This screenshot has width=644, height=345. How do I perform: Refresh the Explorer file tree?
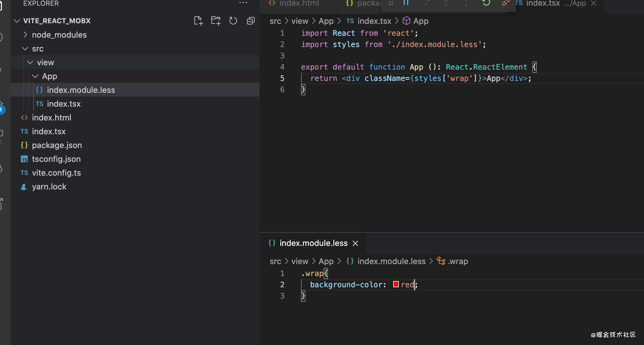tap(233, 21)
